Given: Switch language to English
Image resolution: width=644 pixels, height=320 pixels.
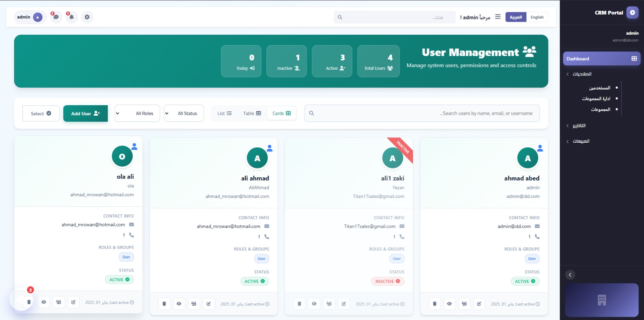Looking at the screenshot, I should point(537,17).
